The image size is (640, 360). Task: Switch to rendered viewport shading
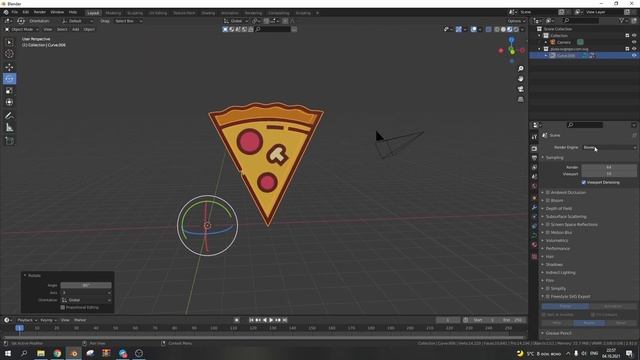[x=516, y=29]
